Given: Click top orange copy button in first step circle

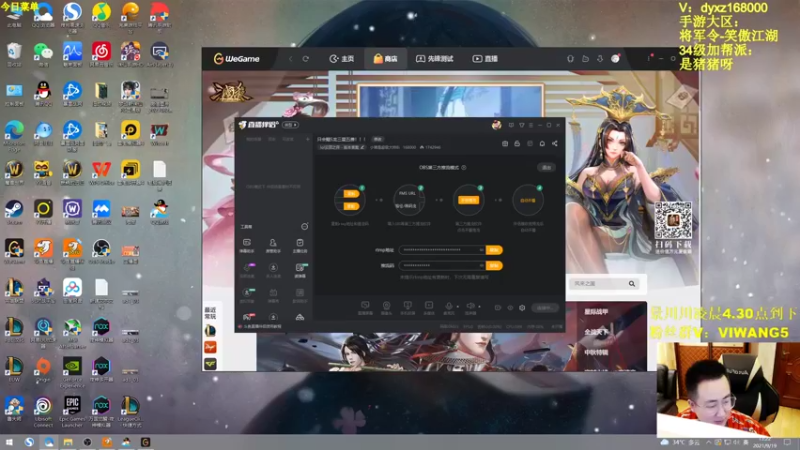Looking at the screenshot, I should point(351,194).
